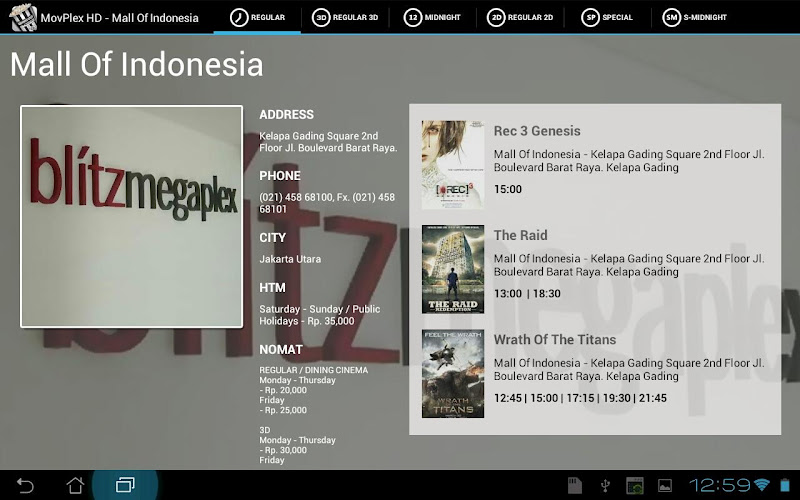
Task: Tap The Raid showtimes 13:00 | 18:30
Action: pos(527,294)
